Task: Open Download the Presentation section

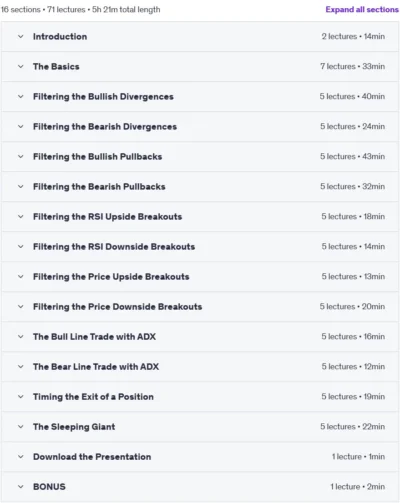Action: pos(200,457)
